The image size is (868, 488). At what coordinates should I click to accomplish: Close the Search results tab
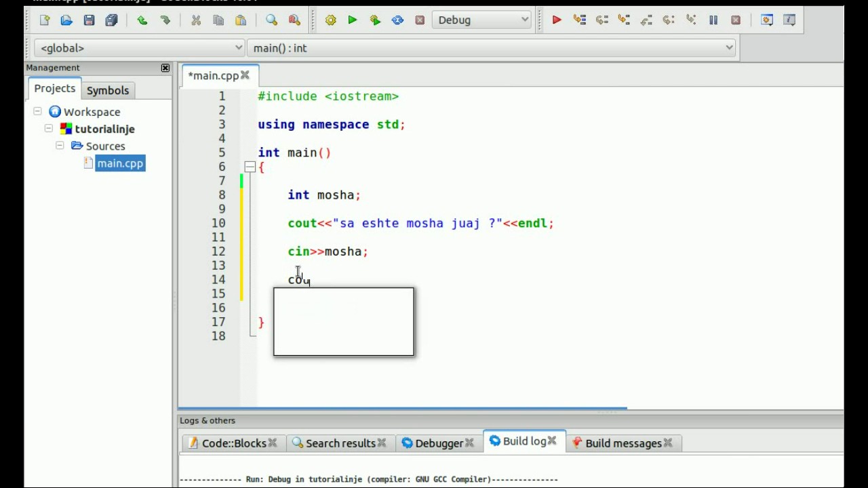(x=382, y=443)
